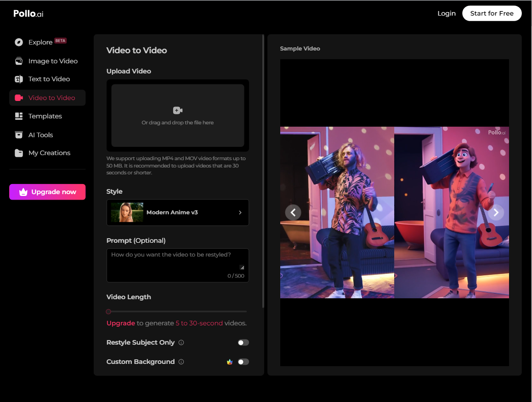Open the Modern Anime v3 style selector

coord(178,212)
